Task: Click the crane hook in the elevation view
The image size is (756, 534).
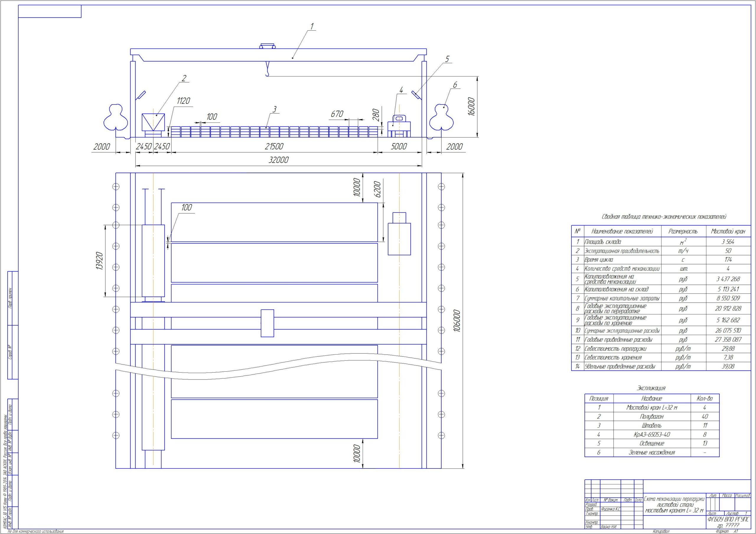Action: [267, 69]
